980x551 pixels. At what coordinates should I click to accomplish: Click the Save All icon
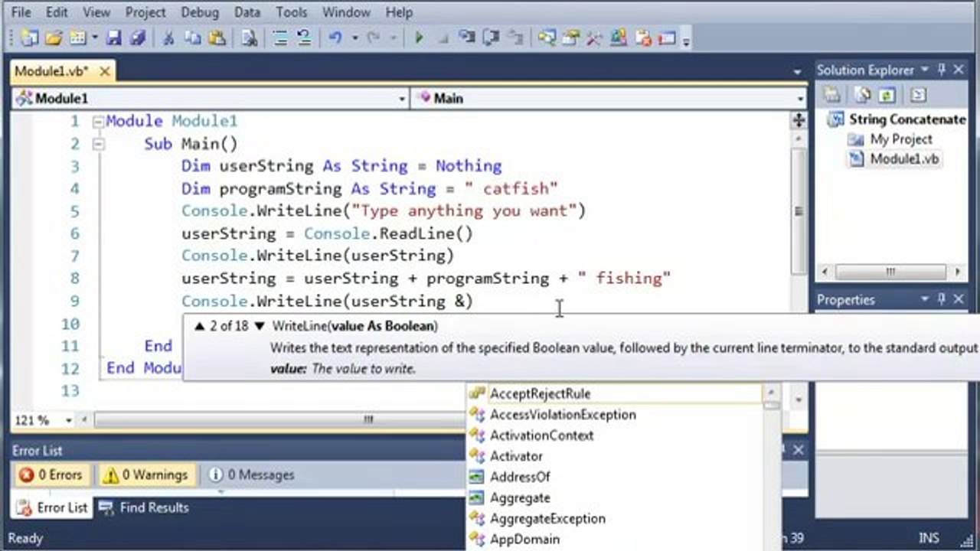(x=138, y=37)
